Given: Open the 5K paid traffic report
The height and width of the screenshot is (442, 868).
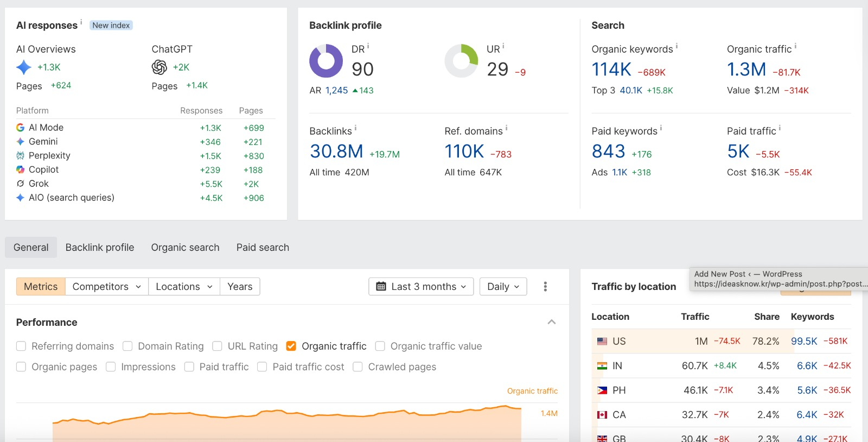Looking at the screenshot, I should 738,151.
